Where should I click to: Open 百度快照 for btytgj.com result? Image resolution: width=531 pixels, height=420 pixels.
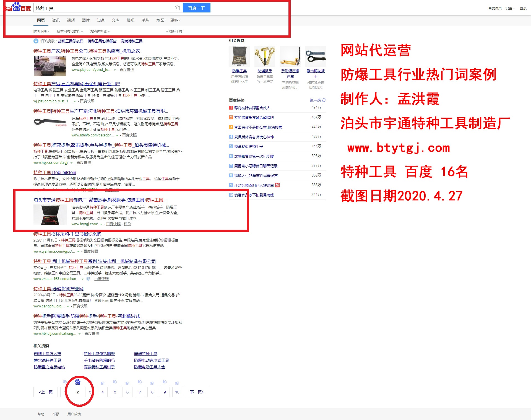click(113, 224)
